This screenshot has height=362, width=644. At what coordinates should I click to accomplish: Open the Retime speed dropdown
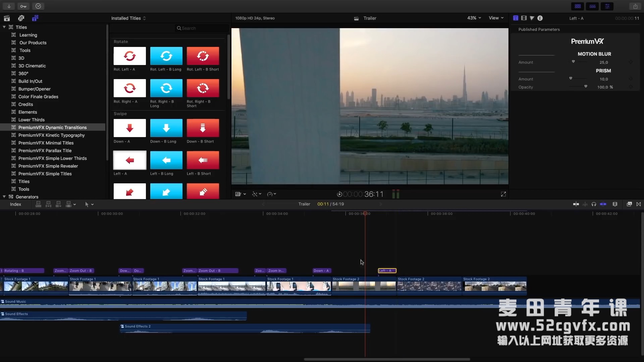271,194
